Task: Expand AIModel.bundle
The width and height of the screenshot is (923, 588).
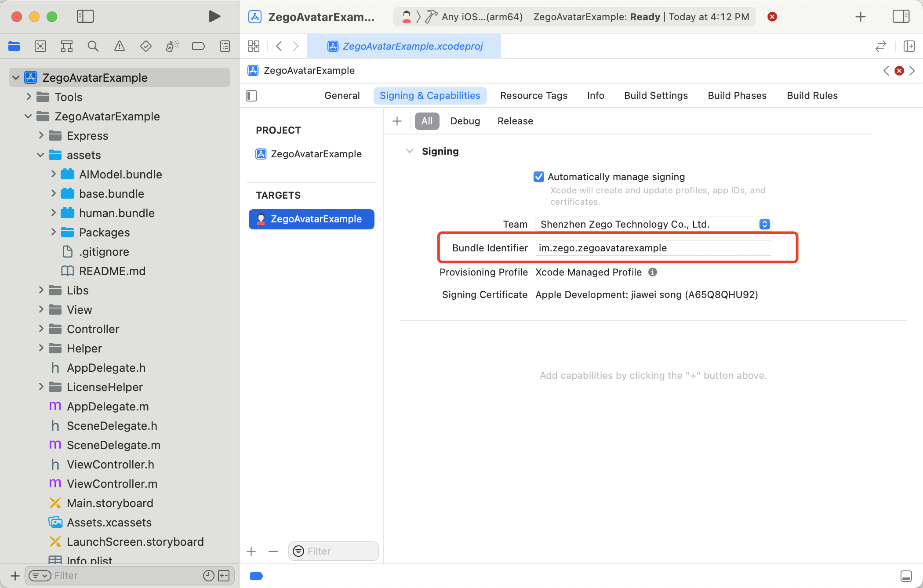Action: (x=53, y=174)
